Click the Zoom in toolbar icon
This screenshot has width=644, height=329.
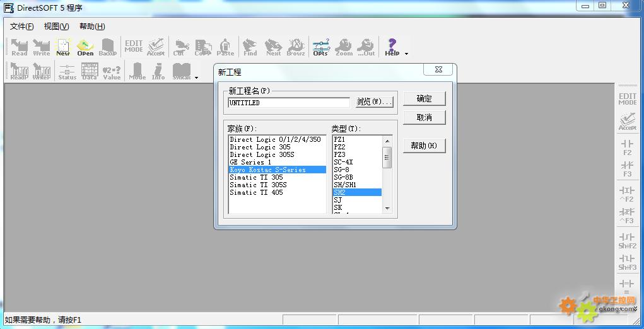click(344, 47)
